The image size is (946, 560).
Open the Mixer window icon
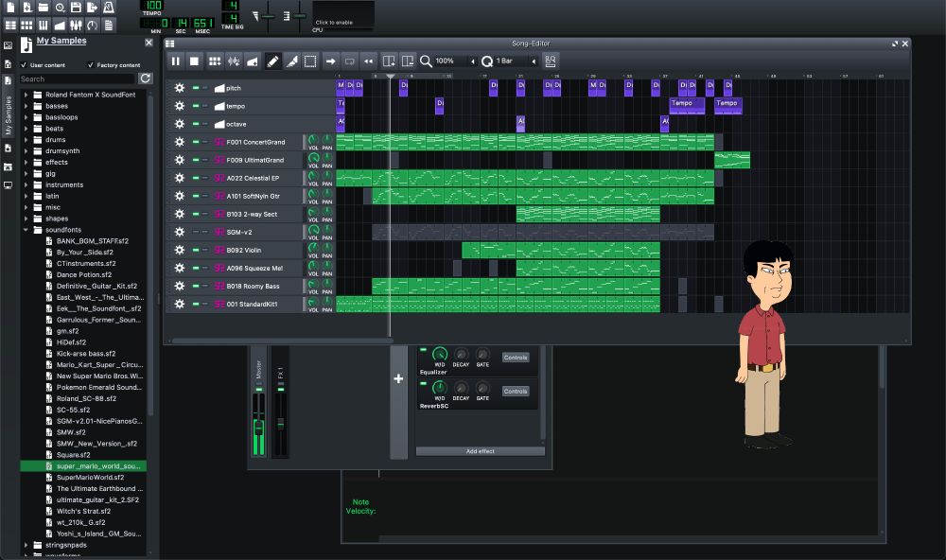pos(76,25)
